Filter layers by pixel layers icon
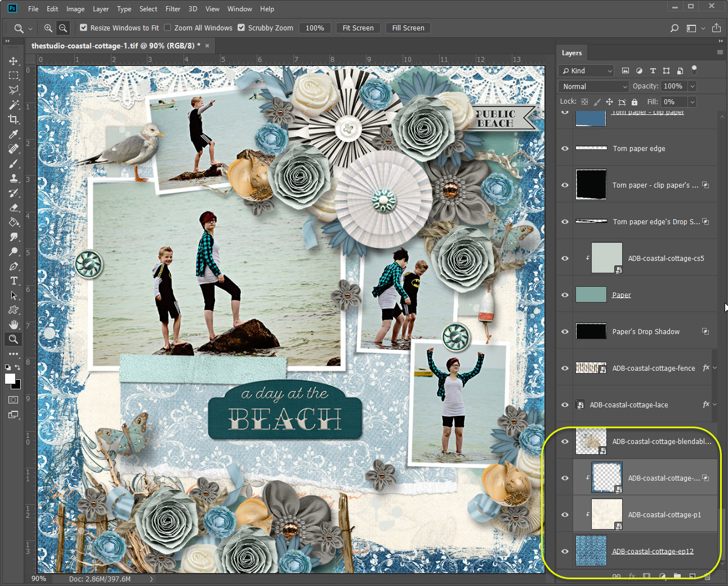 (x=626, y=70)
